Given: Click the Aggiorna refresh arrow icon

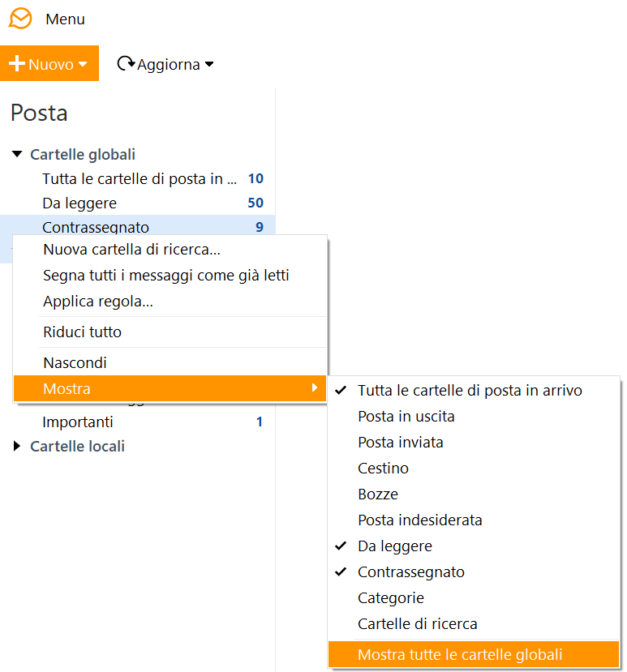Looking at the screenshot, I should click(126, 63).
